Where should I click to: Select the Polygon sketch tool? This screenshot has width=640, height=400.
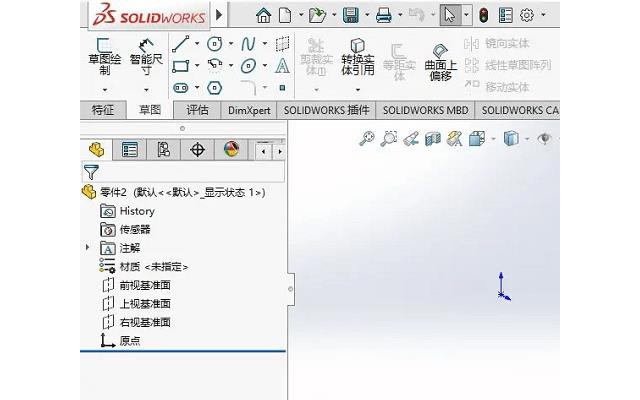pyautogui.click(x=215, y=88)
